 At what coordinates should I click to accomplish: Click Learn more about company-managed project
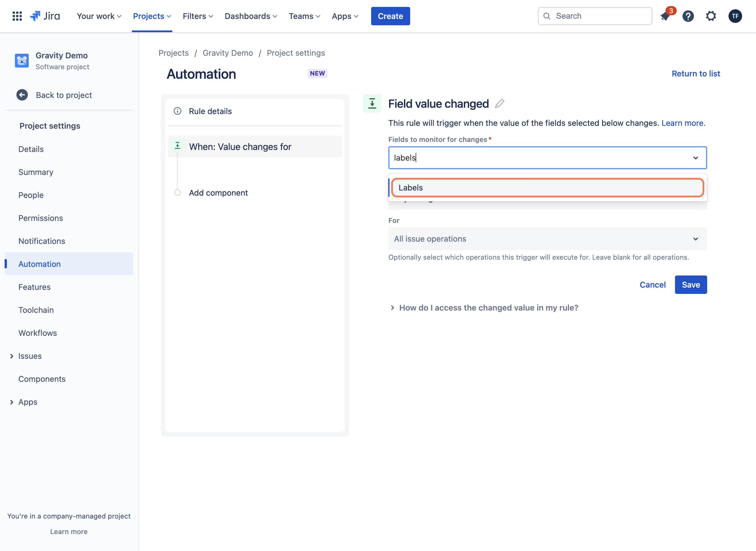click(x=69, y=531)
